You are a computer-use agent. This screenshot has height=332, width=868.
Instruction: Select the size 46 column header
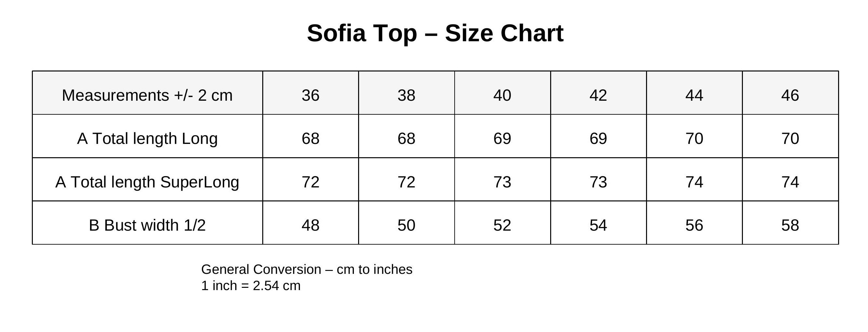pyautogui.click(x=790, y=95)
